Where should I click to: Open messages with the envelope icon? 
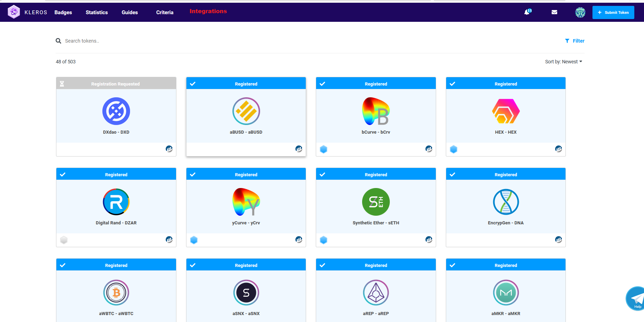pyautogui.click(x=554, y=12)
